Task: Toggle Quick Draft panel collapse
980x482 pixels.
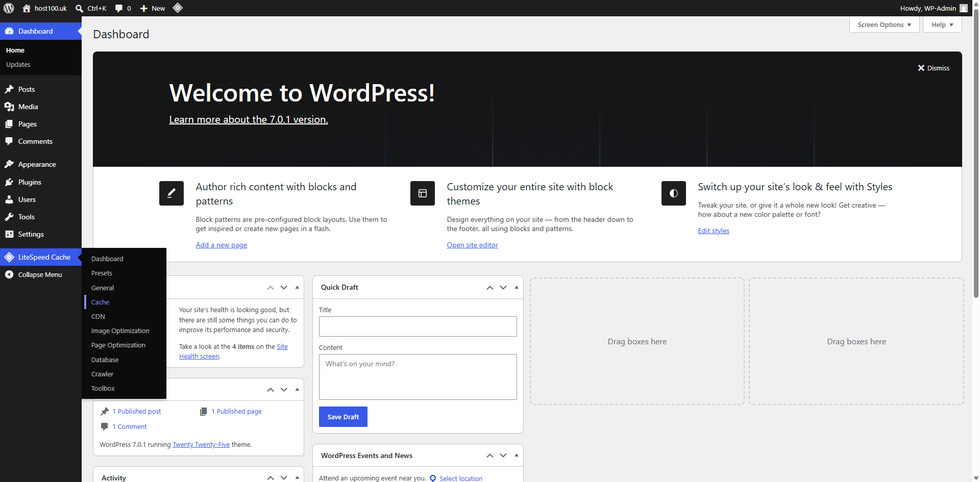Action: tap(517, 288)
